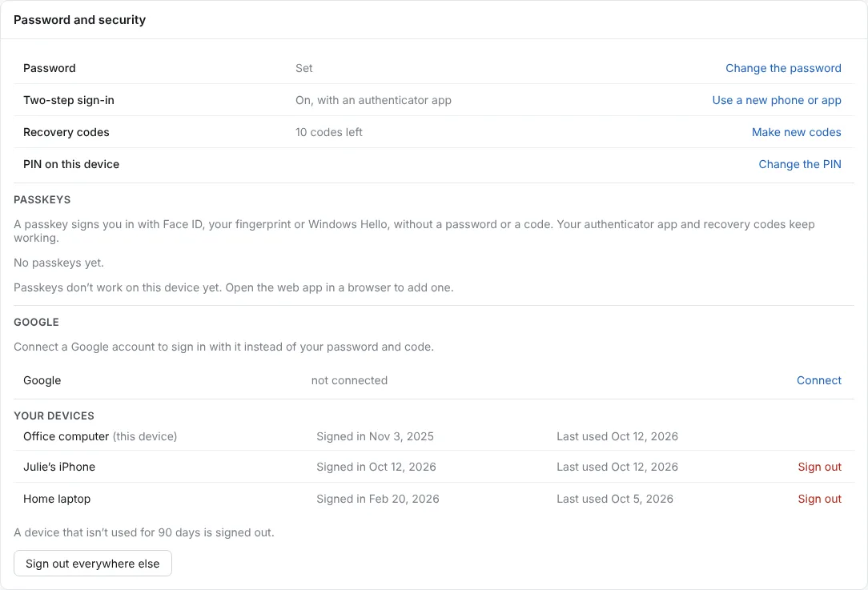Select the Two-step sign-in row label
The height and width of the screenshot is (590, 868).
tap(69, 100)
